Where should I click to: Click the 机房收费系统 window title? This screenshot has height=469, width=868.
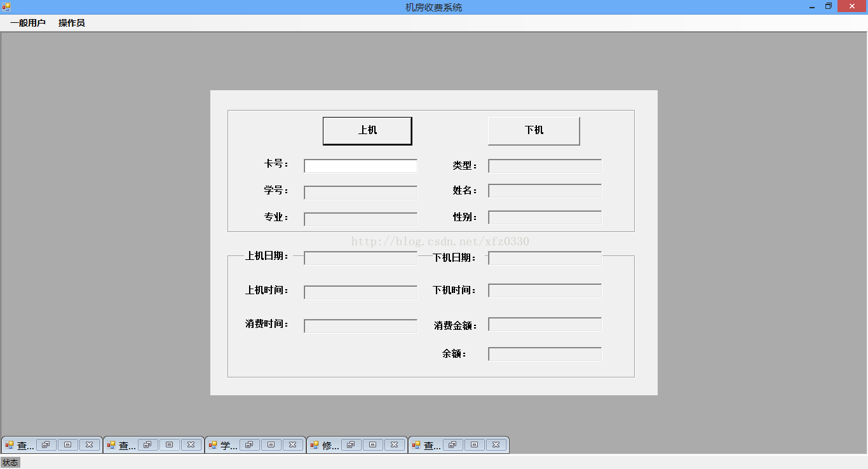434,8
